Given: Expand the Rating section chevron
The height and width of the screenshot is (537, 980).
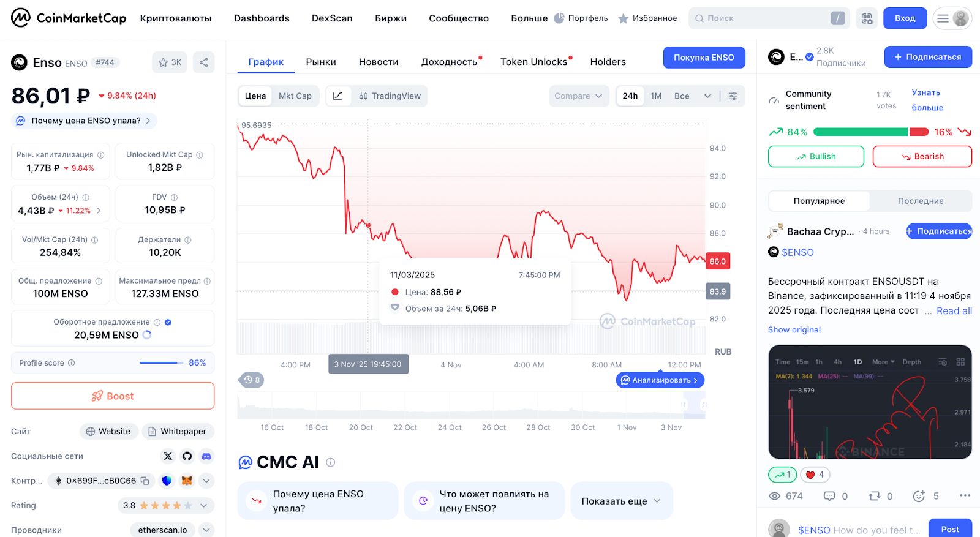Looking at the screenshot, I should (203, 505).
